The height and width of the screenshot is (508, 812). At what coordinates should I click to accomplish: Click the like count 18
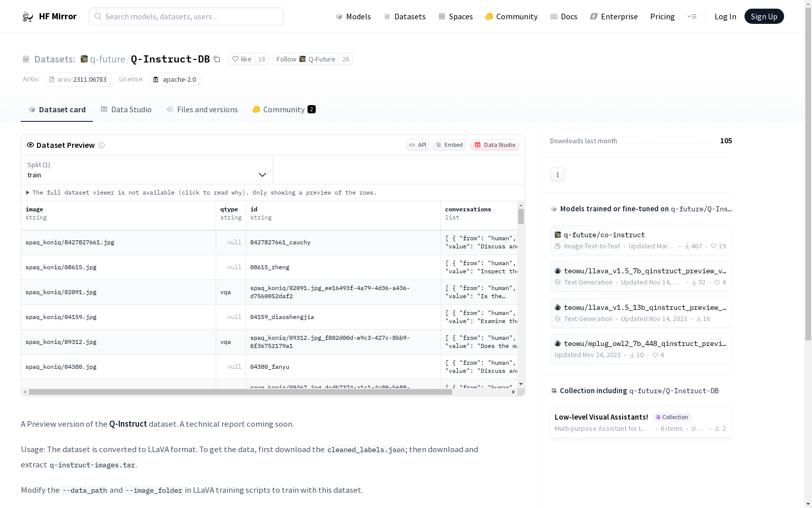tap(262, 59)
